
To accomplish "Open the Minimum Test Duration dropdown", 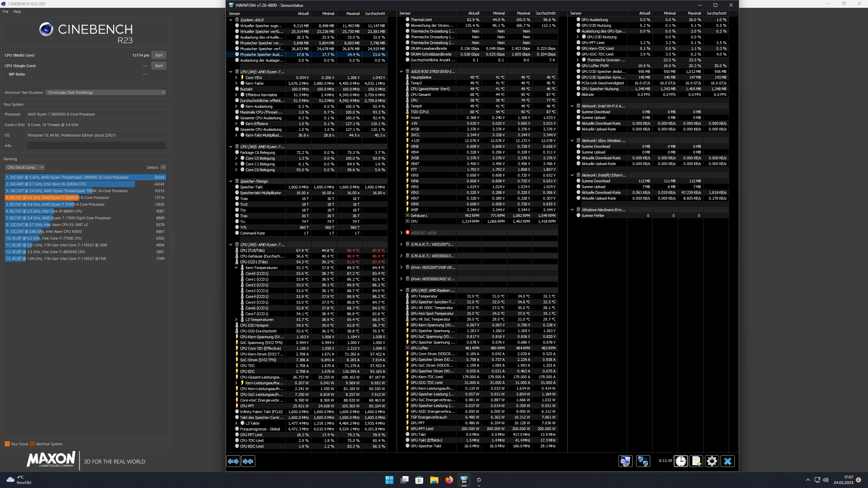I will 106,93.
